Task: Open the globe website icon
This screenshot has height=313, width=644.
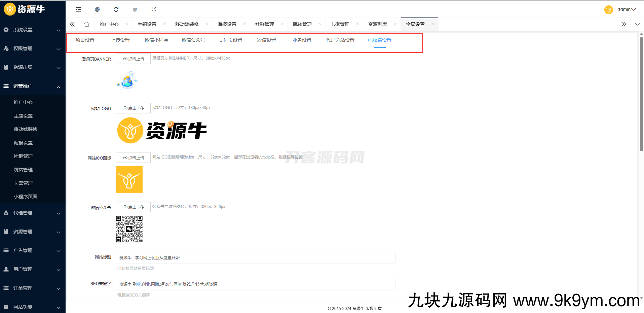Action: click(97, 9)
